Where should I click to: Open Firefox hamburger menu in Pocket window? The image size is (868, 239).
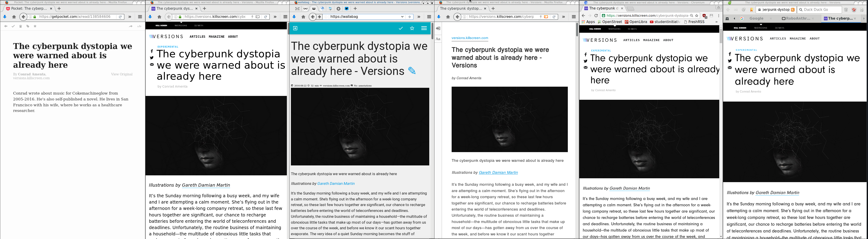tap(140, 17)
